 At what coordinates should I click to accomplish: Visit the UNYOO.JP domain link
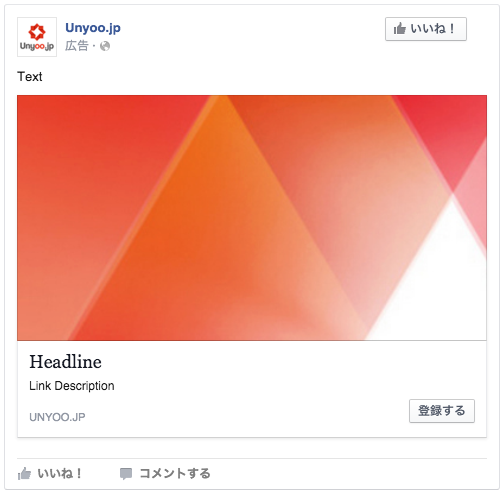click(x=57, y=417)
